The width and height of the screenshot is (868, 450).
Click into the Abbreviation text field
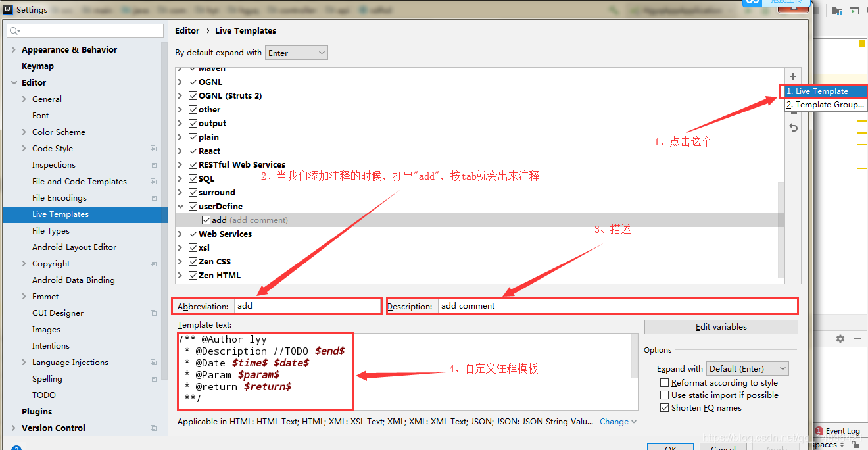pos(308,306)
